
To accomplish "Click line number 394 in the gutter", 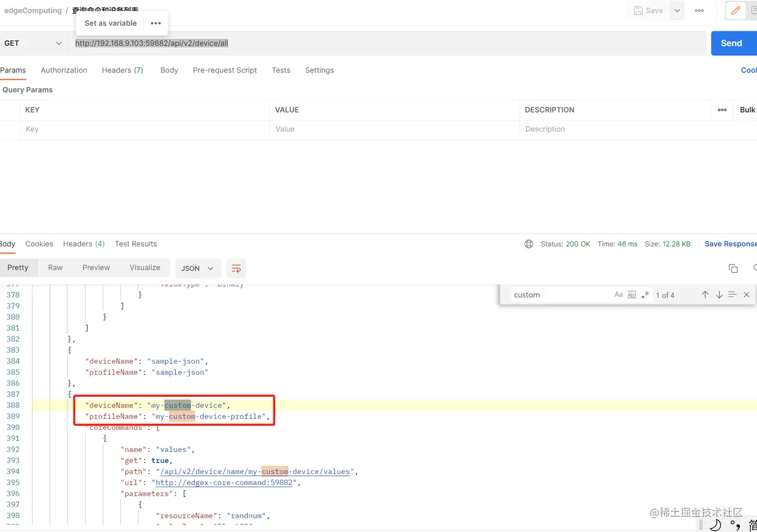I will pyautogui.click(x=13, y=472).
